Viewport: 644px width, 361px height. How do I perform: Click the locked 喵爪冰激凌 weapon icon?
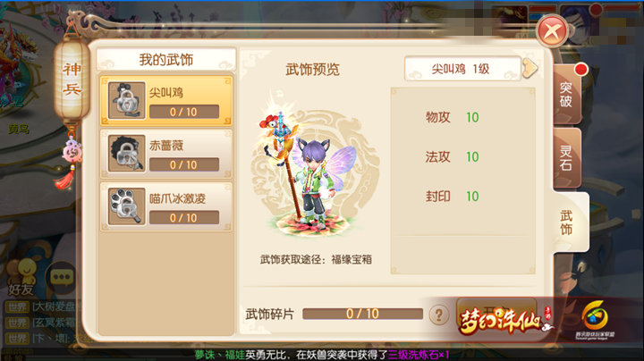[x=126, y=206]
